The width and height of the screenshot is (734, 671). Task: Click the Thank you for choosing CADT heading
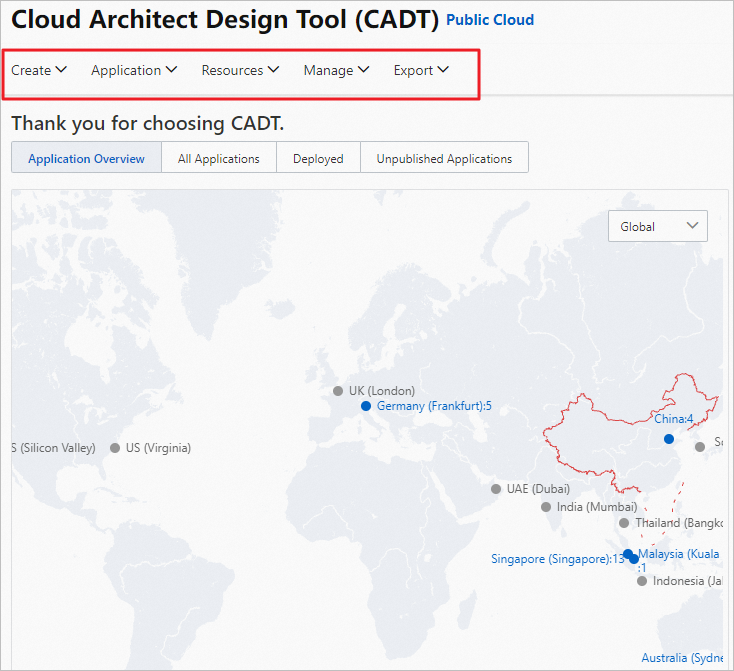(148, 124)
